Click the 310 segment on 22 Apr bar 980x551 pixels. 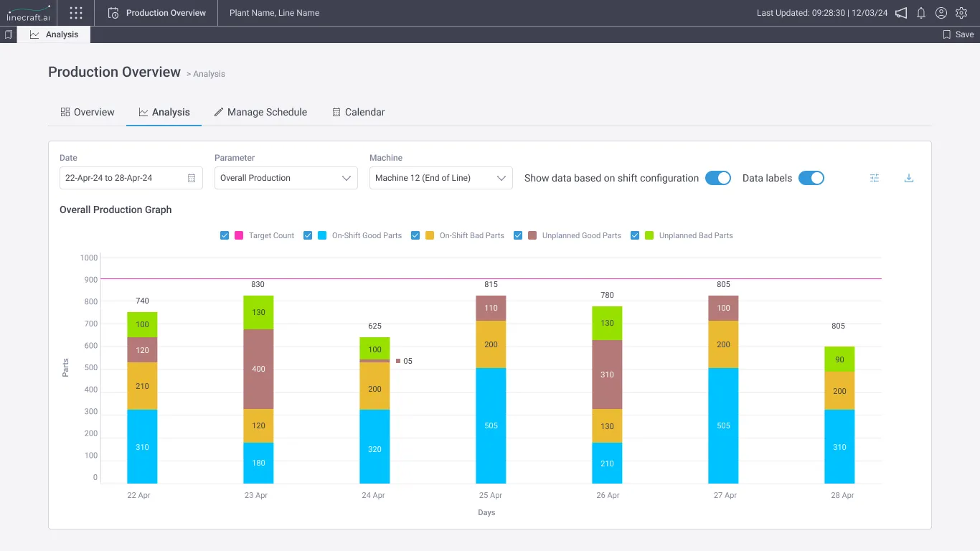click(142, 446)
